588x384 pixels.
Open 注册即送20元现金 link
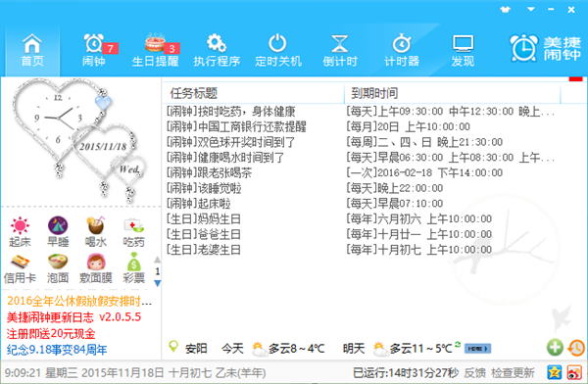click(x=51, y=333)
